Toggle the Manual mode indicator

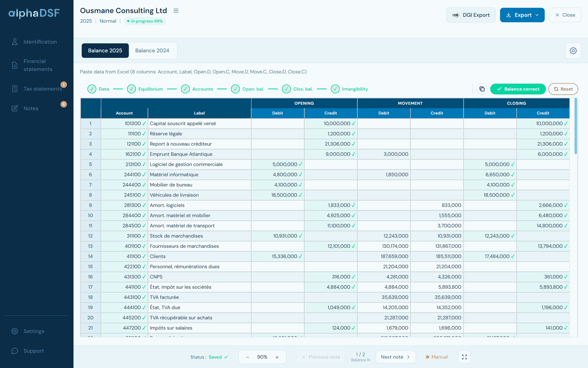coord(437,357)
